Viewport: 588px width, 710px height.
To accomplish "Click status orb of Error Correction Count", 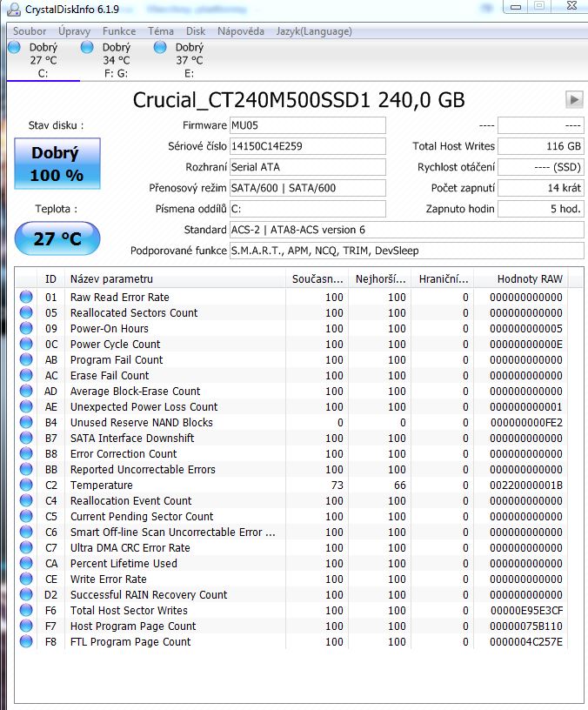I will pyautogui.click(x=26, y=453).
